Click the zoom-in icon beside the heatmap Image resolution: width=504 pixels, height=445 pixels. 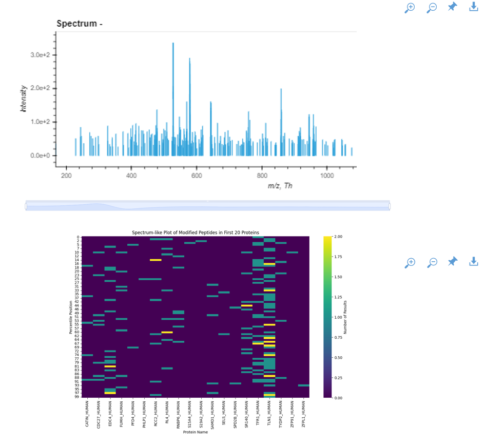[x=410, y=262]
